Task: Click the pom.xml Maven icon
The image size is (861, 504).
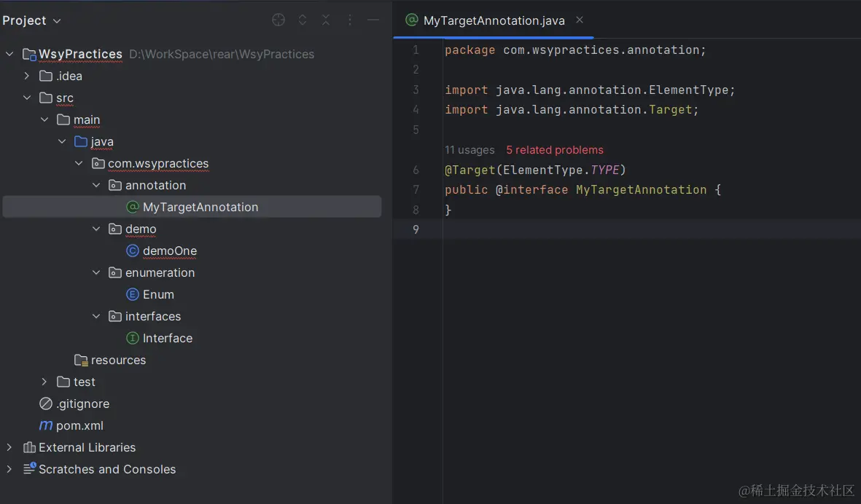Action: (x=46, y=425)
